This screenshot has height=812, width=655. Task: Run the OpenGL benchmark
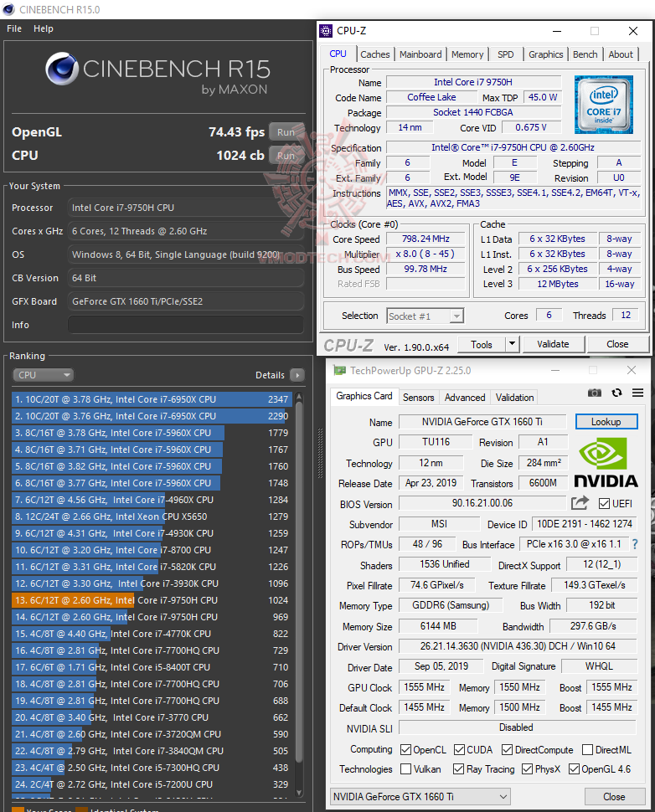tap(286, 132)
